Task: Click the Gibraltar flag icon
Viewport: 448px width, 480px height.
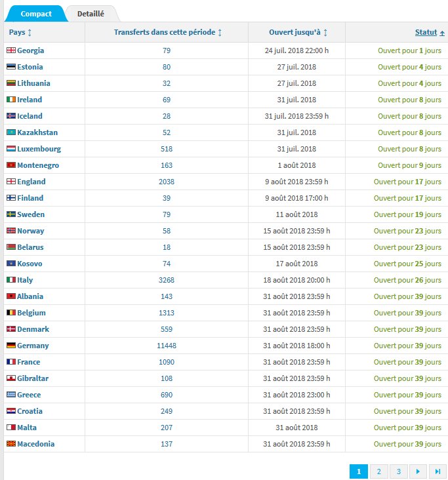Action: click(11, 378)
